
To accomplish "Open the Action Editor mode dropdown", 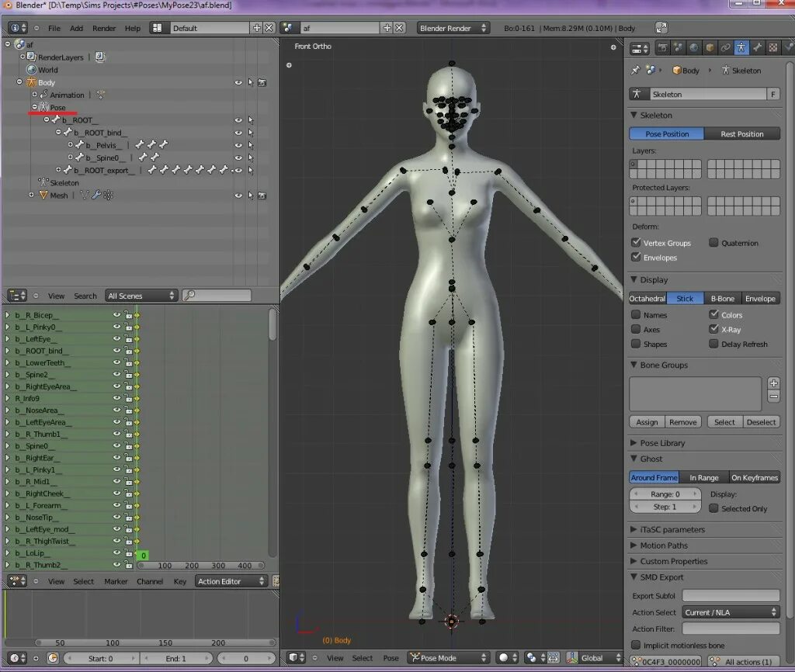I will (x=231, y=580).
